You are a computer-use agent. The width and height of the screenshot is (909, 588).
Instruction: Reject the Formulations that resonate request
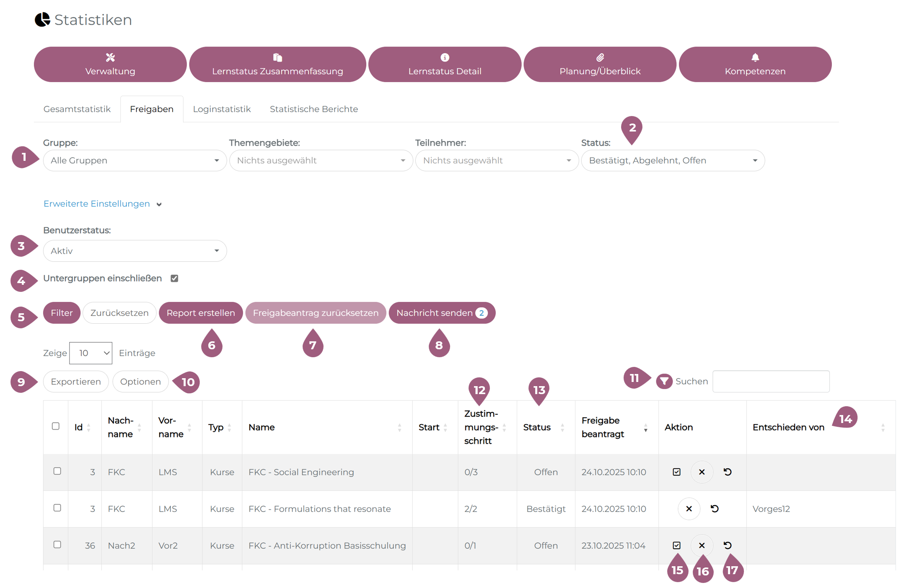(689, 509)
